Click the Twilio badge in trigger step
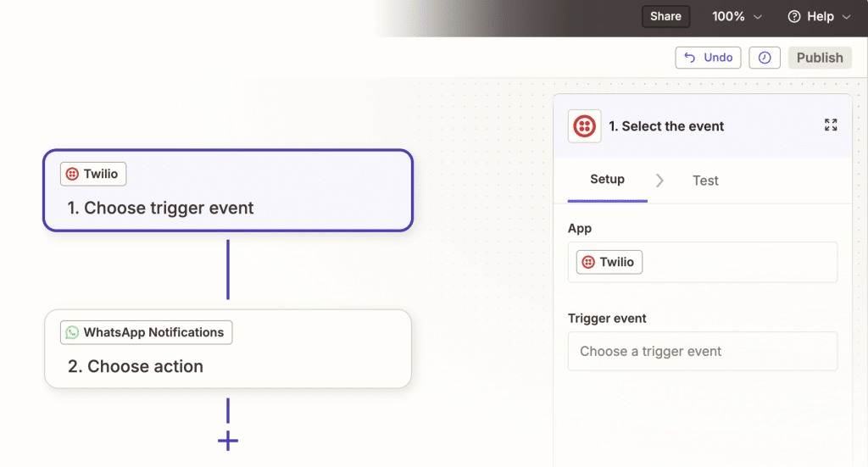 point(93,175)
